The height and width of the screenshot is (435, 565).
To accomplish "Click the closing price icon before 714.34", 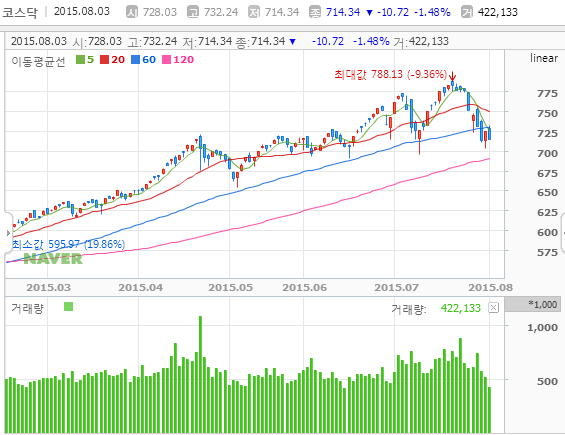I will tap(315, 12).
